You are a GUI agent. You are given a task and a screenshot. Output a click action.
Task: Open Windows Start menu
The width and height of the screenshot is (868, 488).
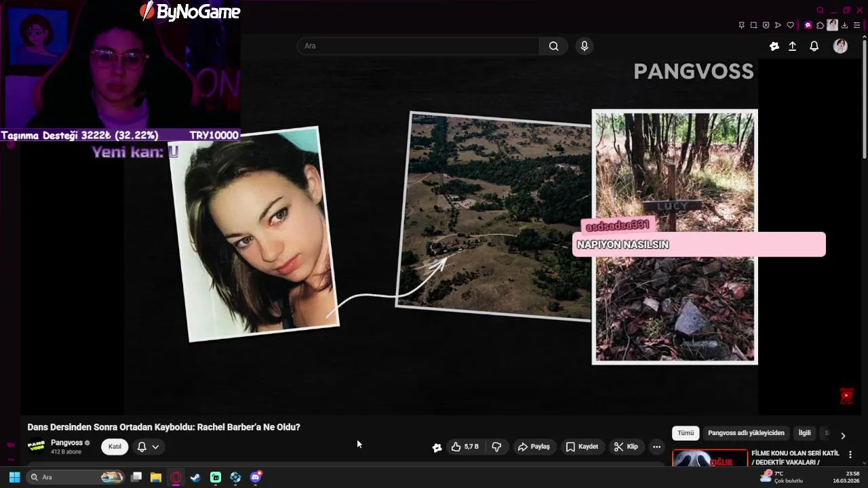point(14,477)
